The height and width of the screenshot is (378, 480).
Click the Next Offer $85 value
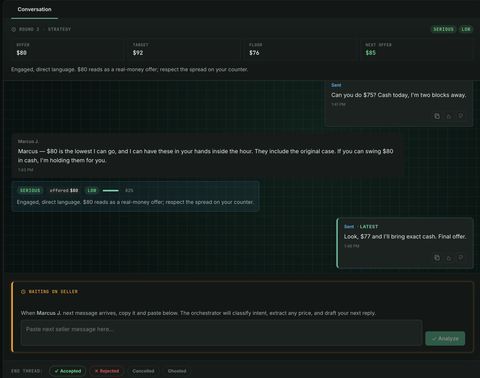click(x=370, y=53)
